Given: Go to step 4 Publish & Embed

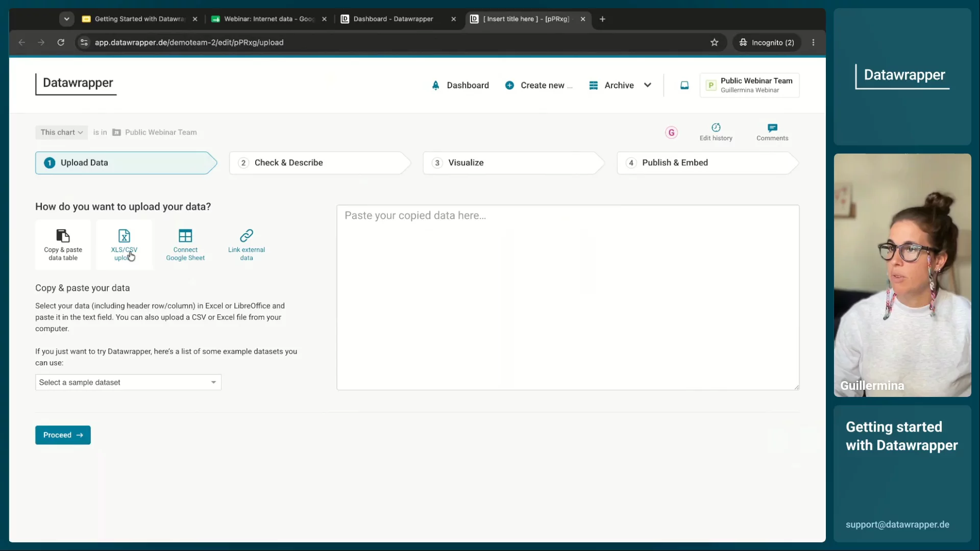Looking at the screenshot, I should [708, 163].
